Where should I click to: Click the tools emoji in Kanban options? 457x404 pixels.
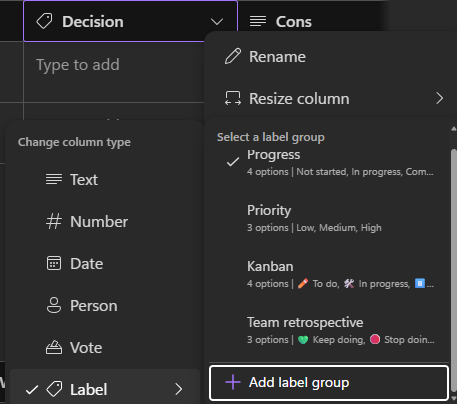pyautogui.click(x=349, y=284)
